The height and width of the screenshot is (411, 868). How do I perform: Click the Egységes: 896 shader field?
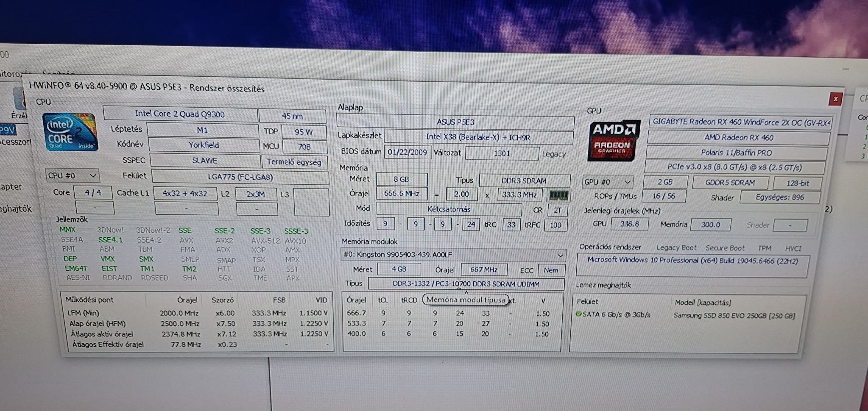780,197
